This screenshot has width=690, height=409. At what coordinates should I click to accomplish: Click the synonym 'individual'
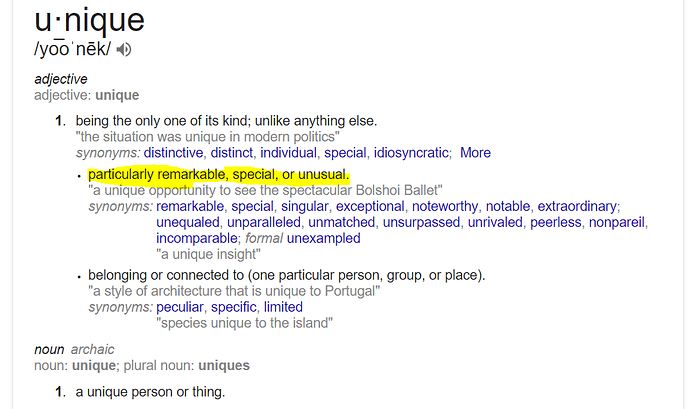tap(288, 153)
